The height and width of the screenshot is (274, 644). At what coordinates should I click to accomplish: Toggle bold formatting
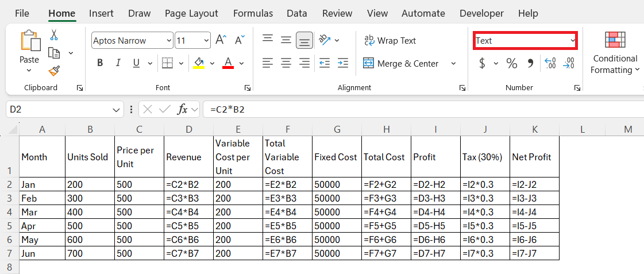(100, 63)
